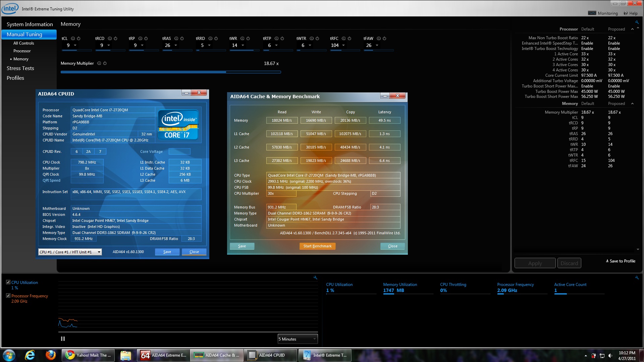
Task: Open the tWR value dropdown
Action: pos(243,45)
